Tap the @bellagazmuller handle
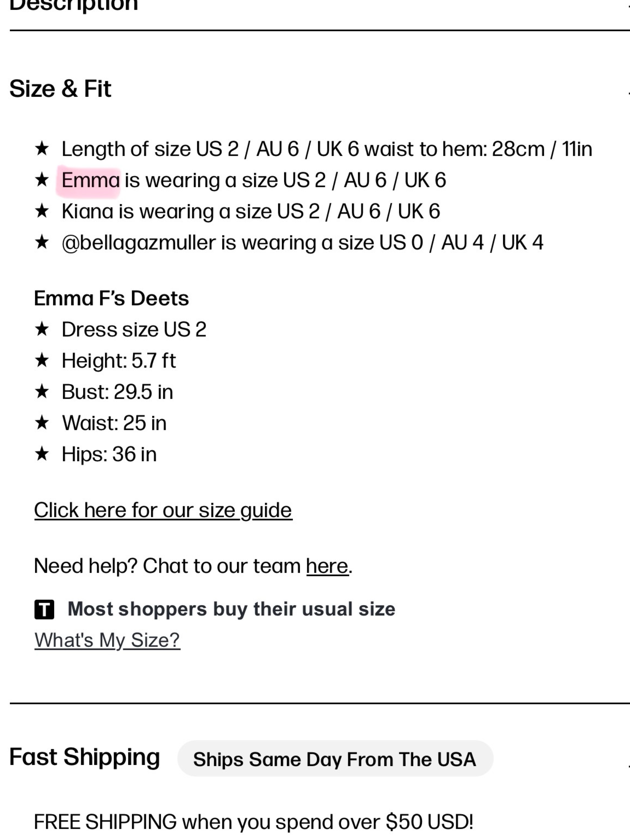 138,243
